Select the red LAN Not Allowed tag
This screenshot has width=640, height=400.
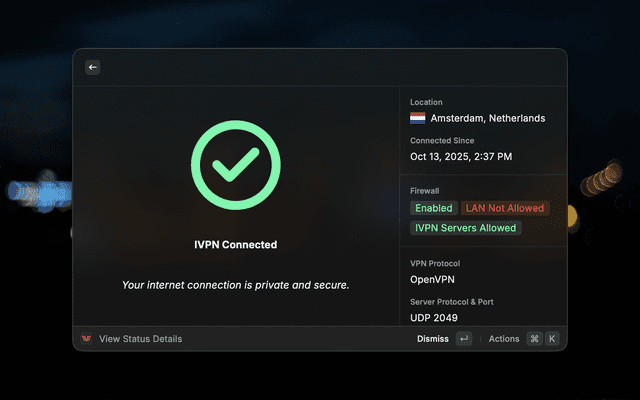coord(505,208)
